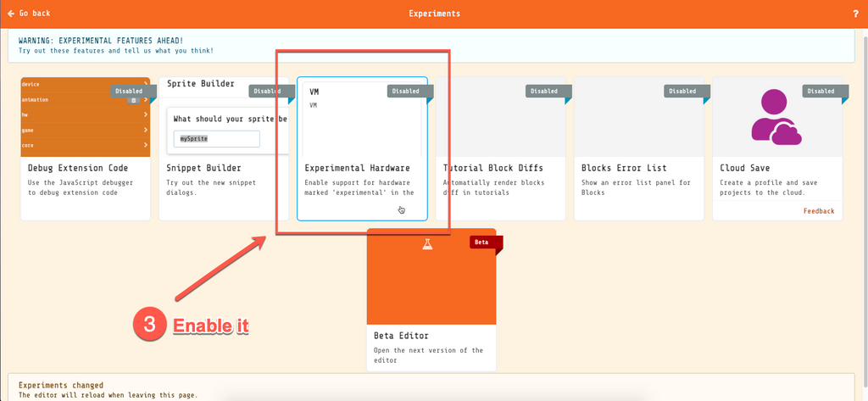Click the Snippet Builder card title

click(204, 168)
